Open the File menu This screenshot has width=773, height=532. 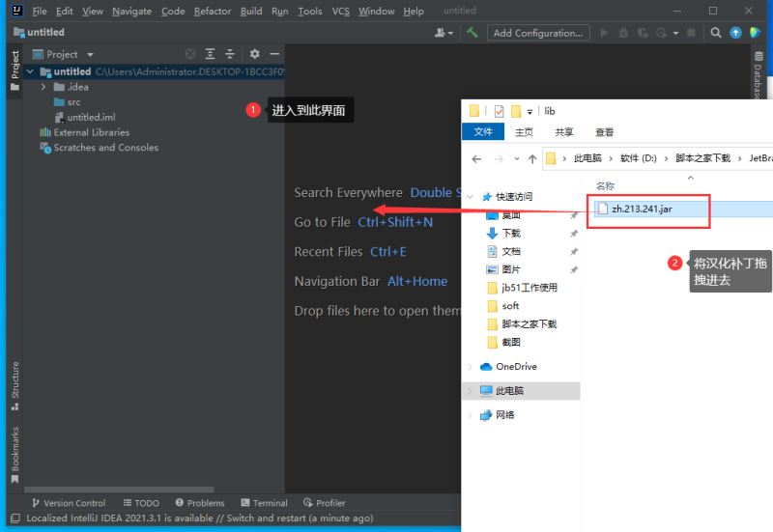pyautogui.click(x=40, y=11)
